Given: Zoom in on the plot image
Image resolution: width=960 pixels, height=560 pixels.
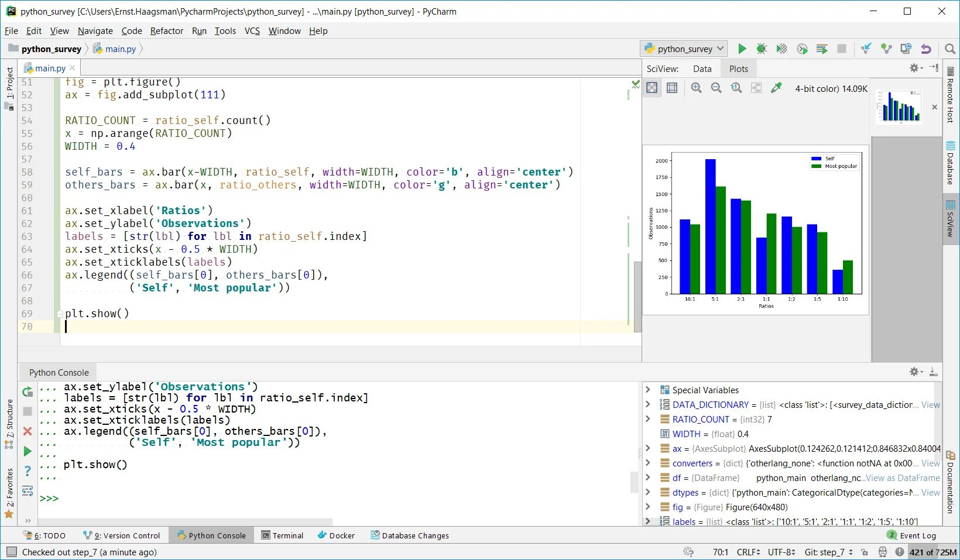Looking at the screenshot, I should click(696, 88).
